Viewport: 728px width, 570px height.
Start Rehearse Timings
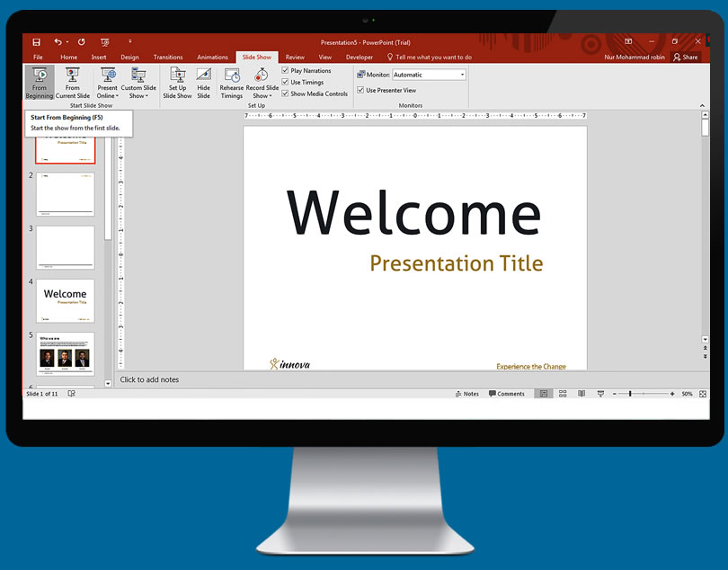click(x=232, y=82)
